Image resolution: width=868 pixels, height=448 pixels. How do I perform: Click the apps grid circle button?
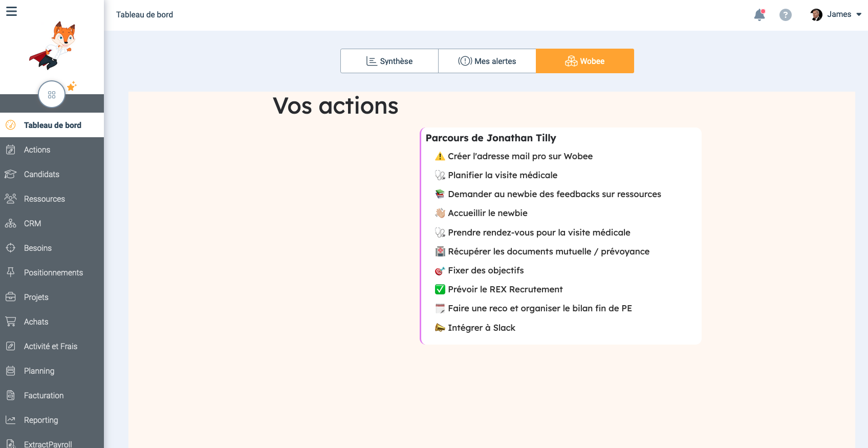(52, 95)
